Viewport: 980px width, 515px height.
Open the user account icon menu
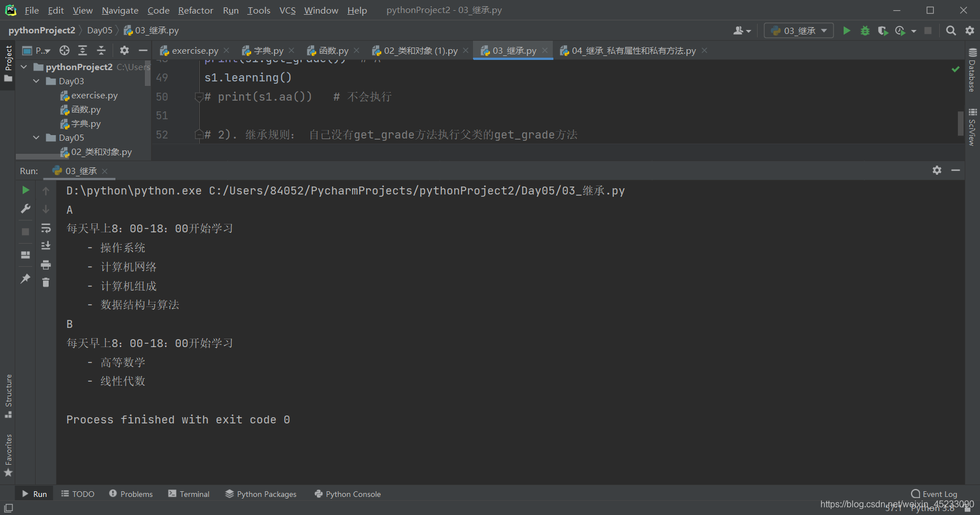pyautogui.click(x=742, y=31)
